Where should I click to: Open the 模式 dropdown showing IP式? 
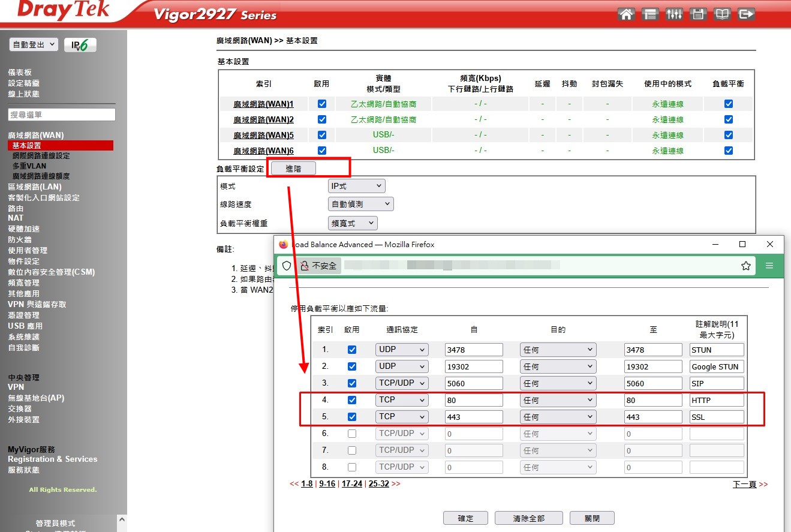coord(357,187)
